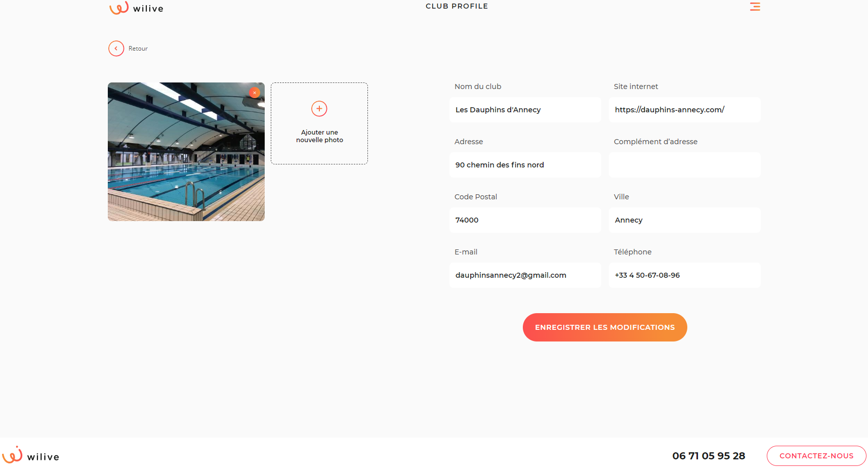Edit the Ville field containing Annecy
Viewport: 868px width, 471px height.
684,220
